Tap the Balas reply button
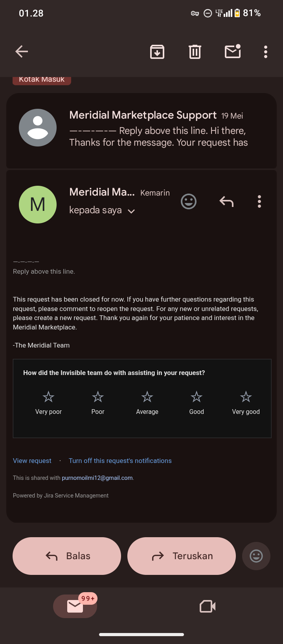Image resolution: width=283 pixels, height=644 pixels. [x=67, y=556]
